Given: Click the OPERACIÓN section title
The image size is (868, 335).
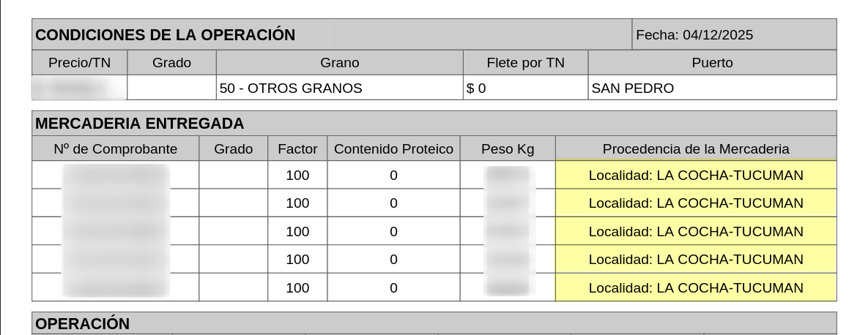Looking at the screenshot, I should [x=83, y=323].
